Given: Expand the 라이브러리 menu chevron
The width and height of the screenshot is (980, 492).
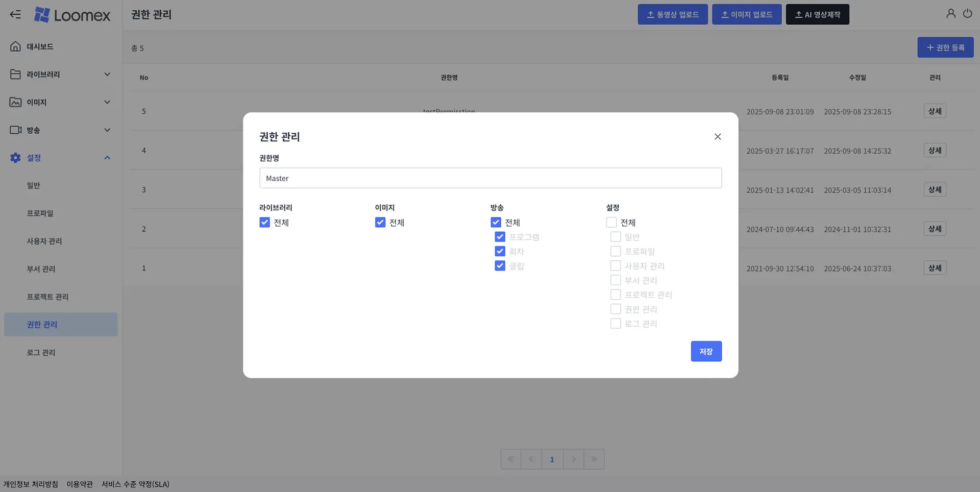Looking at the screenshot, I should coord(107,75).
